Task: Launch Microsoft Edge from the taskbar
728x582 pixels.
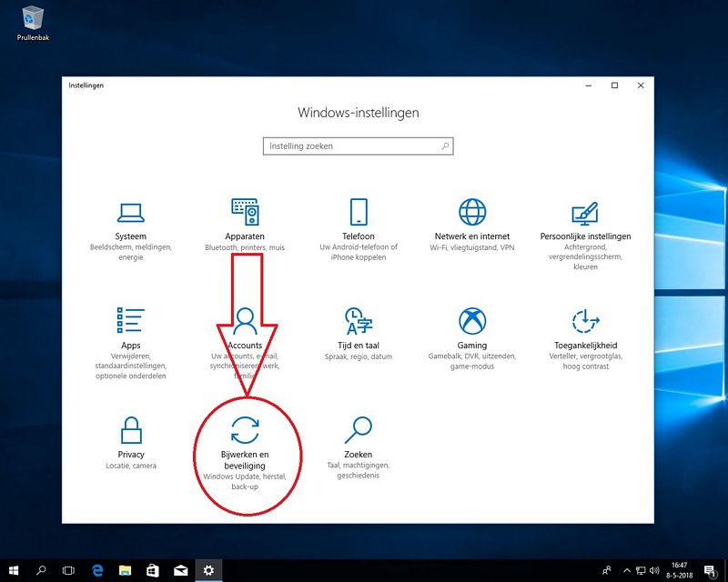Action: [x=97, y=570]
